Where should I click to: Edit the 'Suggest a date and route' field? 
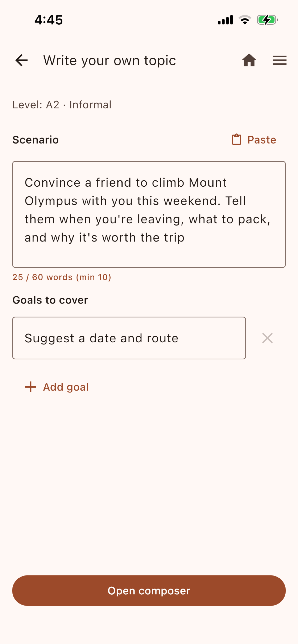click(129, 338)
